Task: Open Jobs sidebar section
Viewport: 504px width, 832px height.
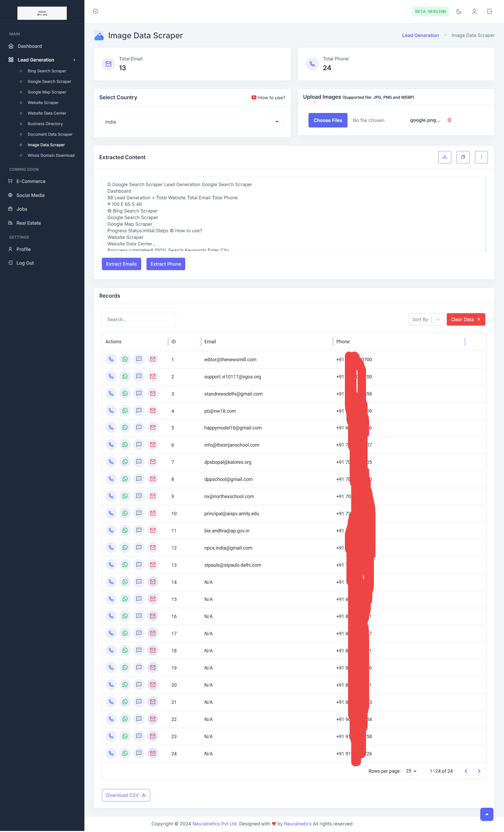Action: pos(22,209)
